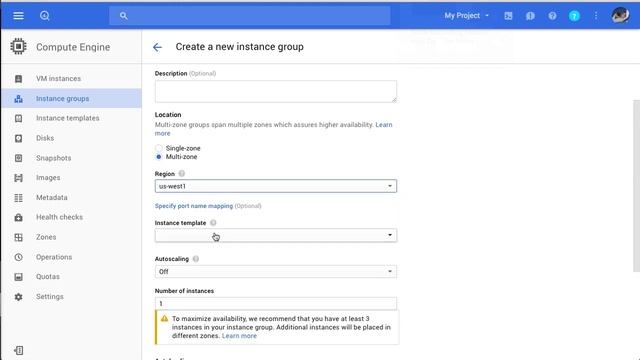Screen dimensions: 640x360
Task: Show help for Instance template field
Action: point(213,223)
